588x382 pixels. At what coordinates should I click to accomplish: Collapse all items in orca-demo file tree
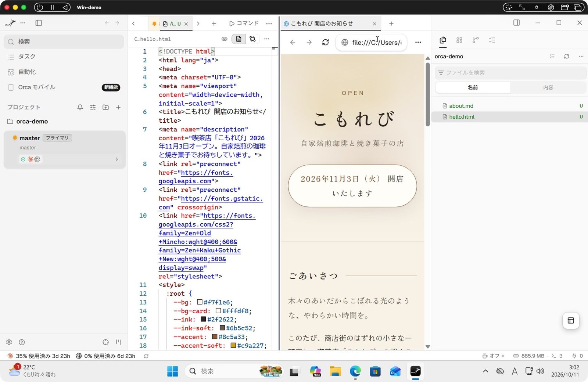pos(552,56)
